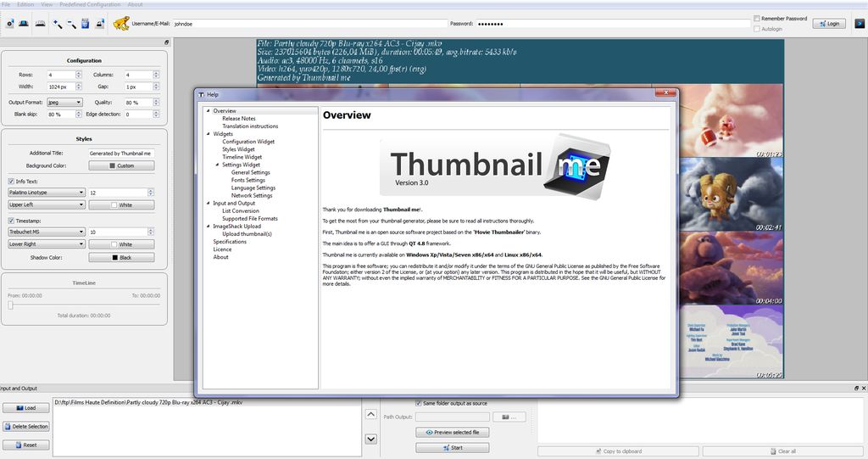Click the Start button

click(x=453, y=447)
